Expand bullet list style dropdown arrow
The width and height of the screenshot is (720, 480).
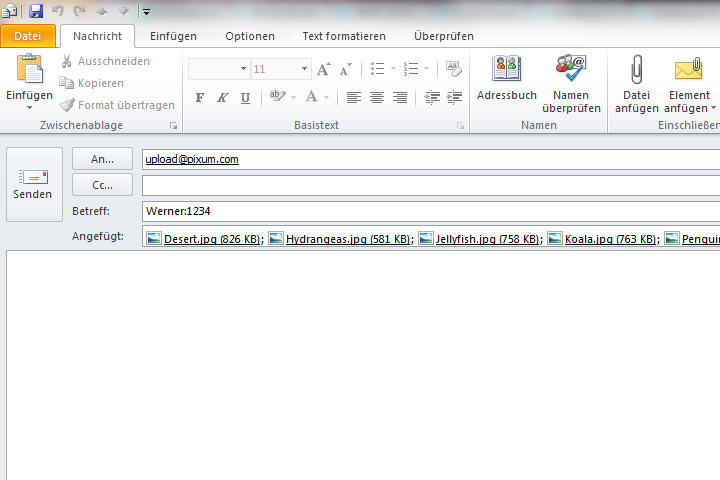(x=394, y=69)
